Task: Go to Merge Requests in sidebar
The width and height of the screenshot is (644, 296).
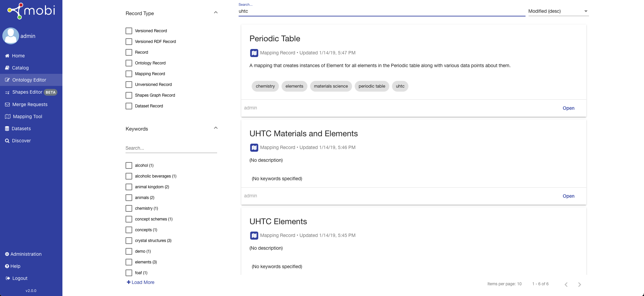Action: click(x=30, y=104)
